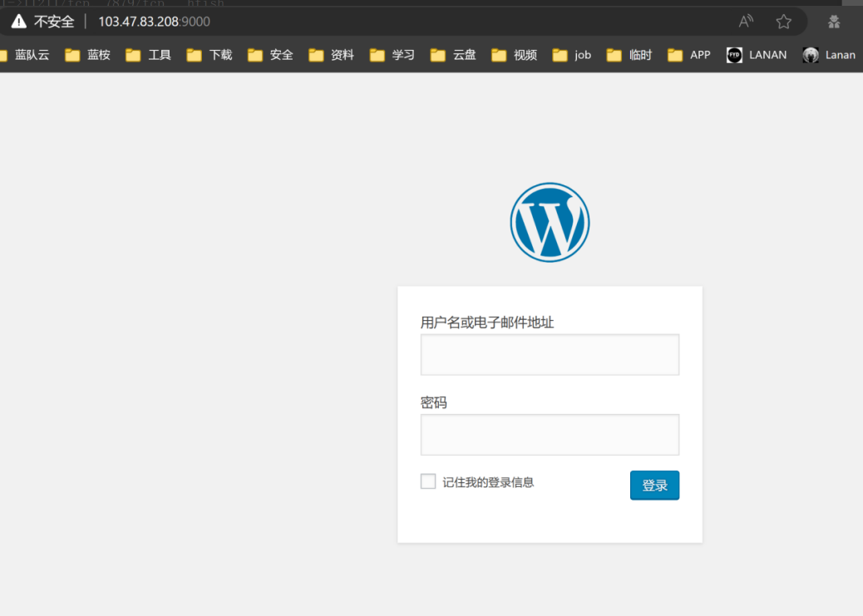
Task: Expand the 工具 bookmark folder
Action: [x=149, y=55]
